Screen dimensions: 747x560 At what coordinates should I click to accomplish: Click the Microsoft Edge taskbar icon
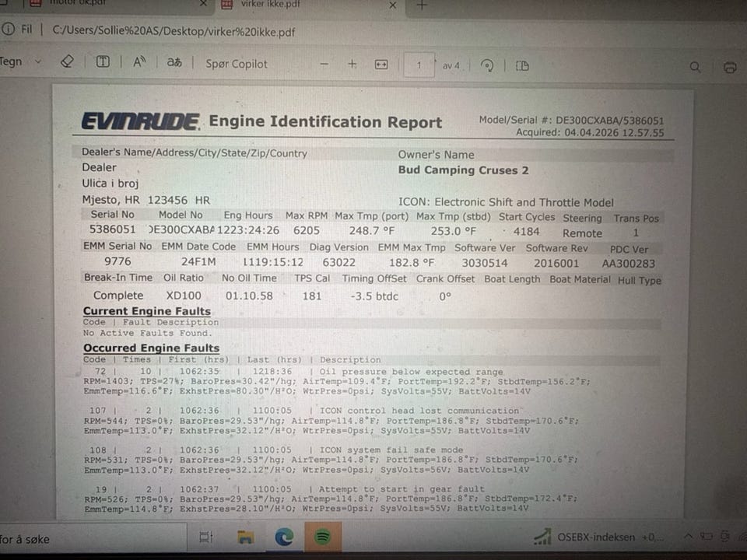coord(285,537)
